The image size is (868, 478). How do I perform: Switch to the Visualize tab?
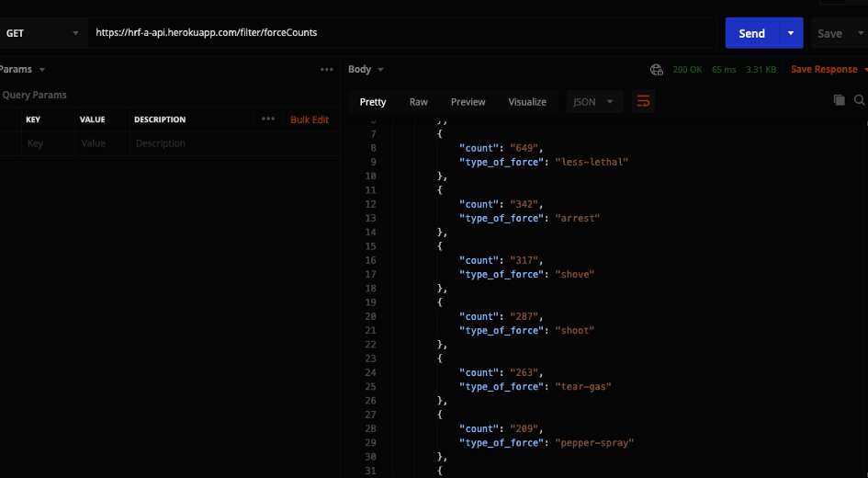527,102
